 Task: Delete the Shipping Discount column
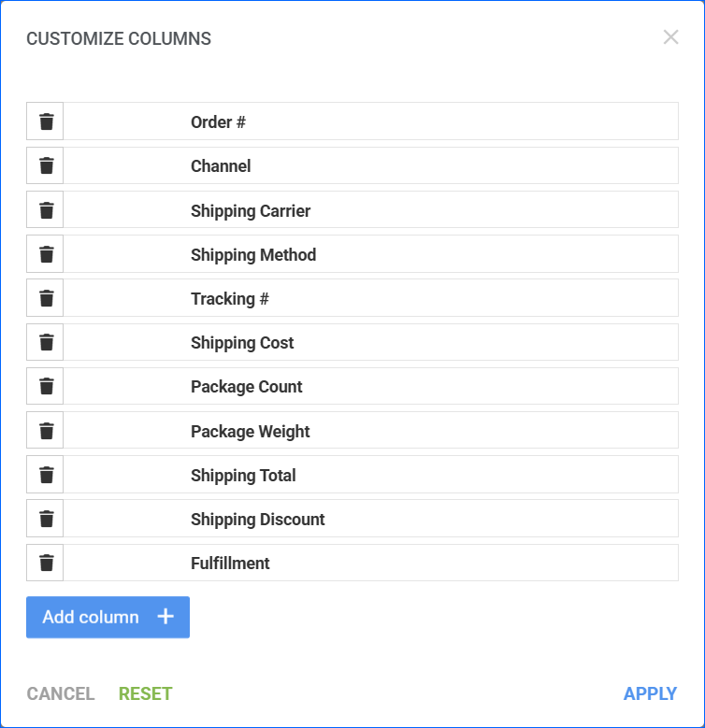pyautogui.click(x=46, y=519)
